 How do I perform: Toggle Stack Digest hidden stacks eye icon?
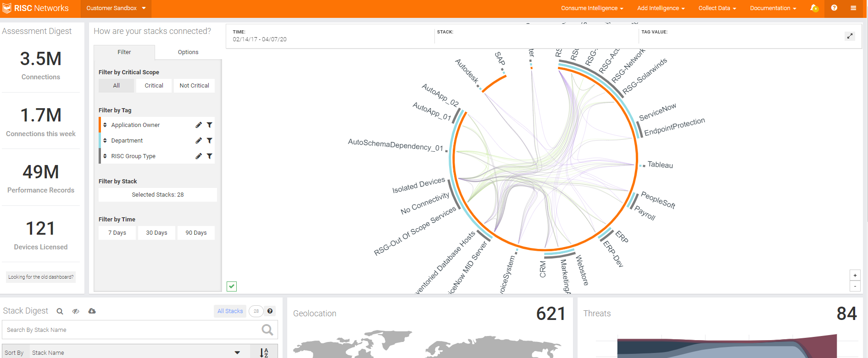[76, 311]
